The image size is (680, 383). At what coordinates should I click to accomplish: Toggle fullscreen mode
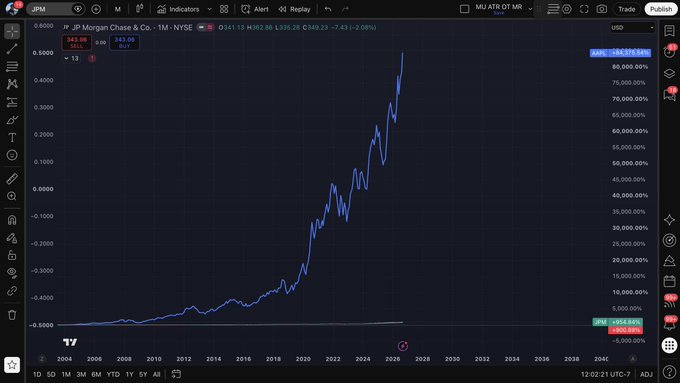pyautogui.click(x=584, y=9)
